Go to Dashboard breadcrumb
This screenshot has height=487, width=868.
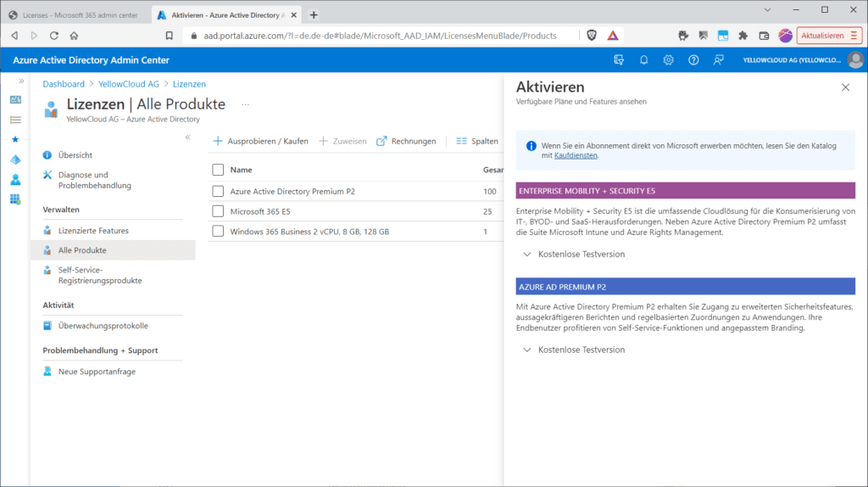(64, 84)
